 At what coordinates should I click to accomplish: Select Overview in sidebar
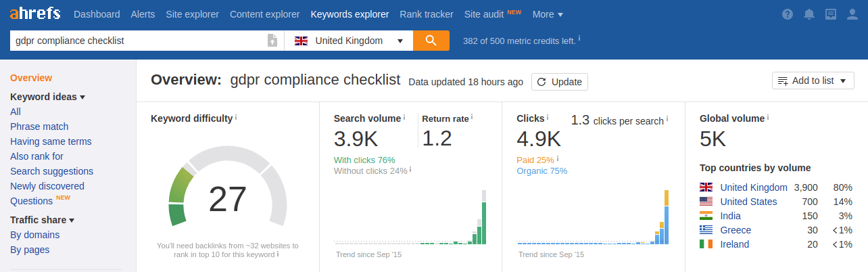pyautogui.click(x=31, y=78)
